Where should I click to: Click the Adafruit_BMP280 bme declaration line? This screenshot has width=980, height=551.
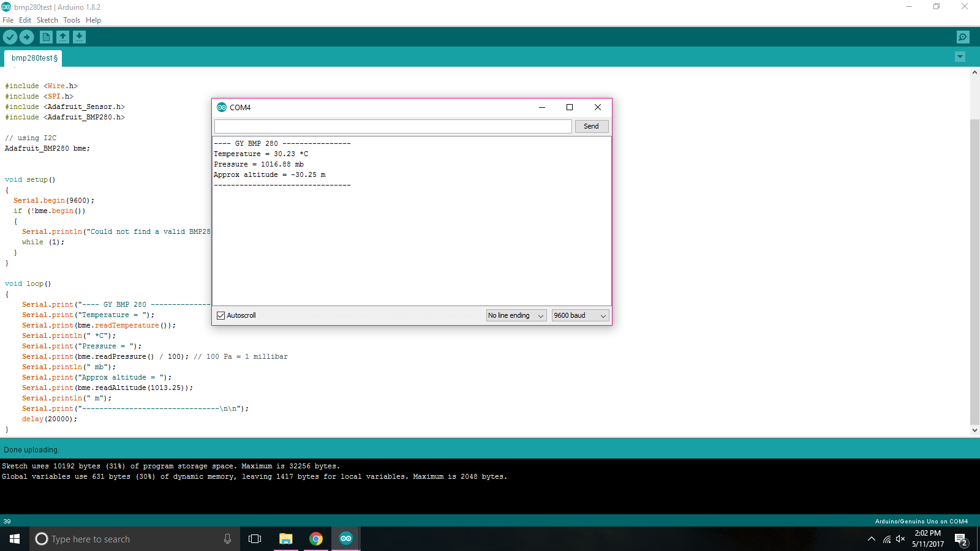pyautogui.click(x=47, y=149)
